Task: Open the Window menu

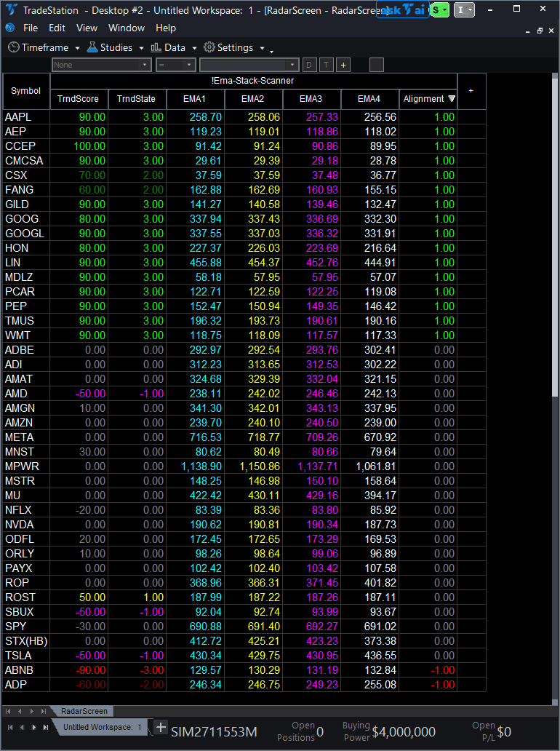Action: (127, 28)
